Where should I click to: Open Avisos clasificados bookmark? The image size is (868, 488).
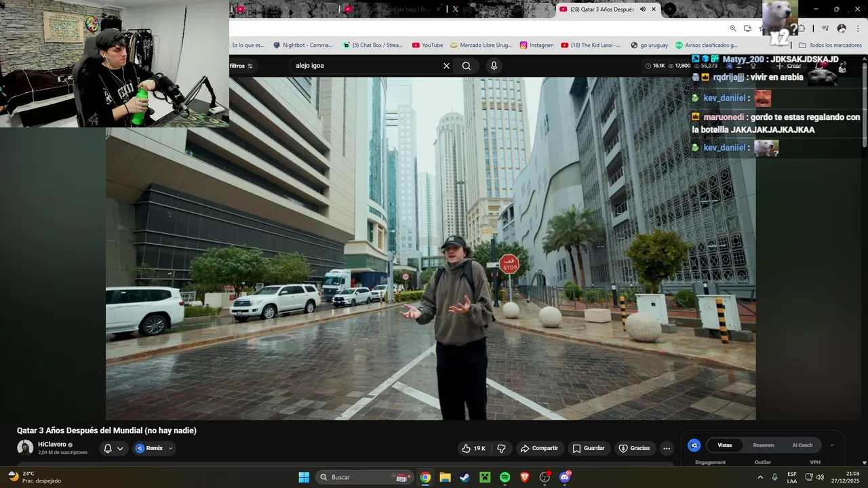point(707,45)
